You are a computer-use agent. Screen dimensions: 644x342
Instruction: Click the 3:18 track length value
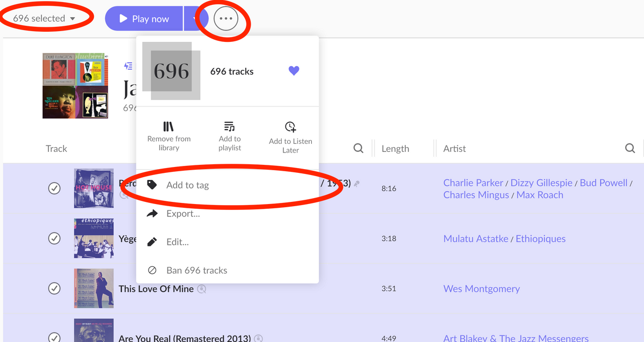[x=389, y=238]
